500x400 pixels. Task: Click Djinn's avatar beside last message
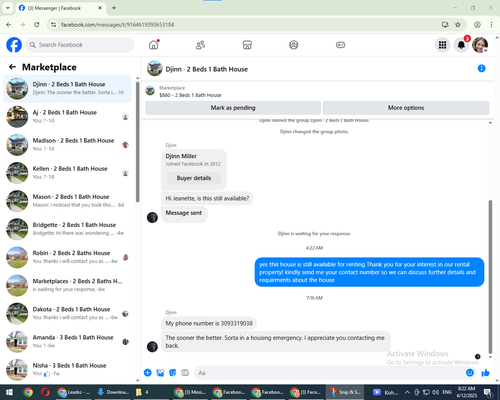tap(152, 346)
